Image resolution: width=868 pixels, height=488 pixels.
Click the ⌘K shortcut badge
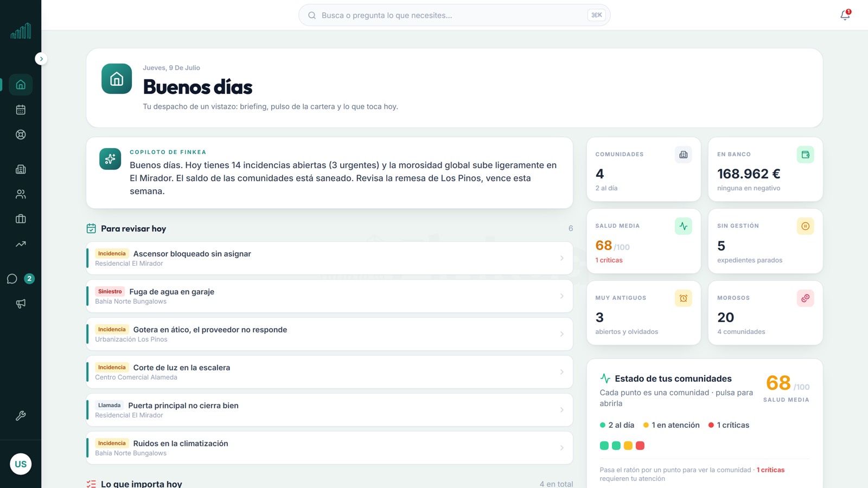pyautogui.click(x=596, y=15)
